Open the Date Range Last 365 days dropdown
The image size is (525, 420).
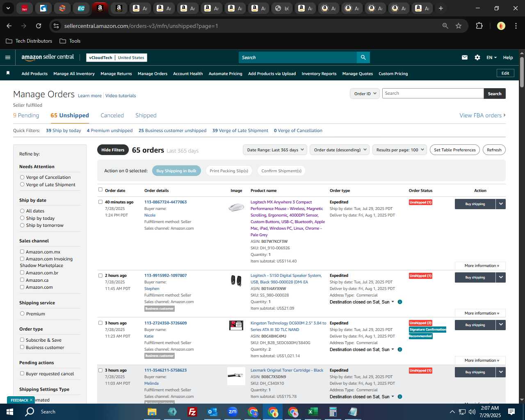point(275,150)
